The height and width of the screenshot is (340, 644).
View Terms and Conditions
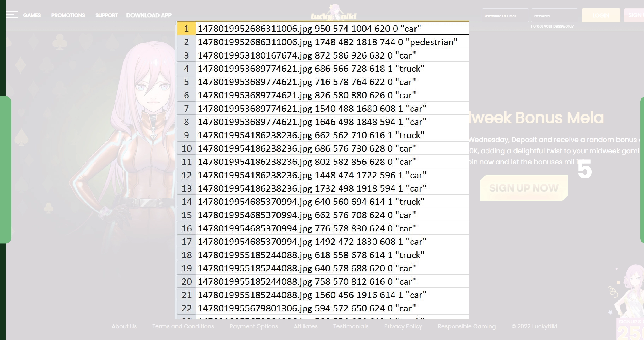(x=183, y=326)
